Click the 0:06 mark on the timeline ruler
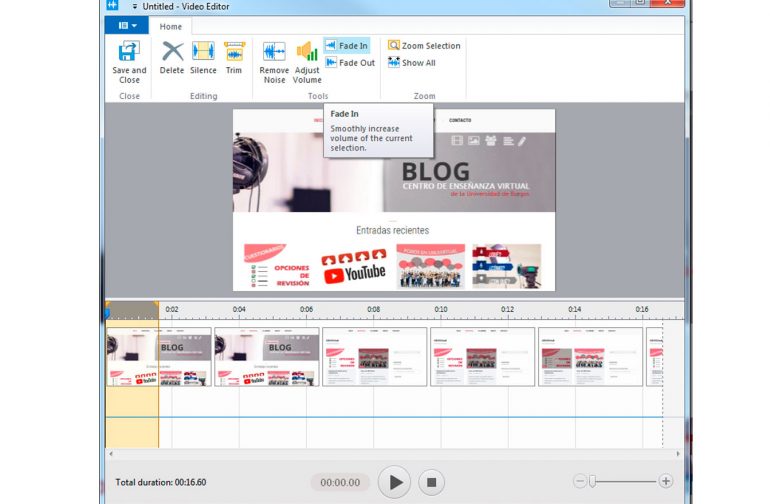Viewport: 770px width, 504px height. 306,309
